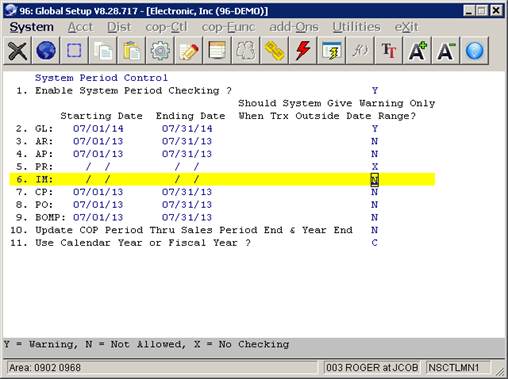Viewport: 508px width, 379px height.
Task: Open the cop-Func menu
Action: coord(228,27)
